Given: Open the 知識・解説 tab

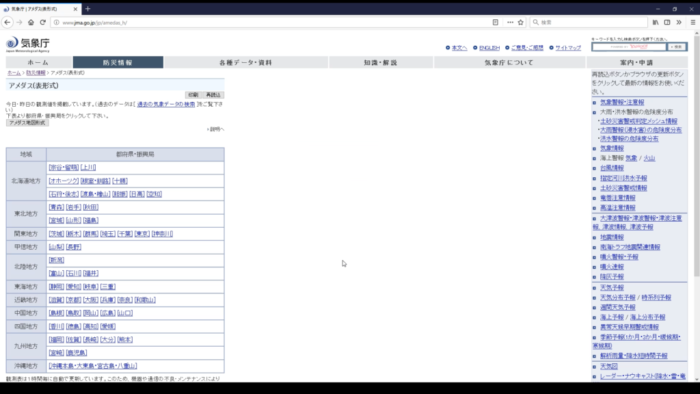Looking at the screenshot, I should pos(380,62).
